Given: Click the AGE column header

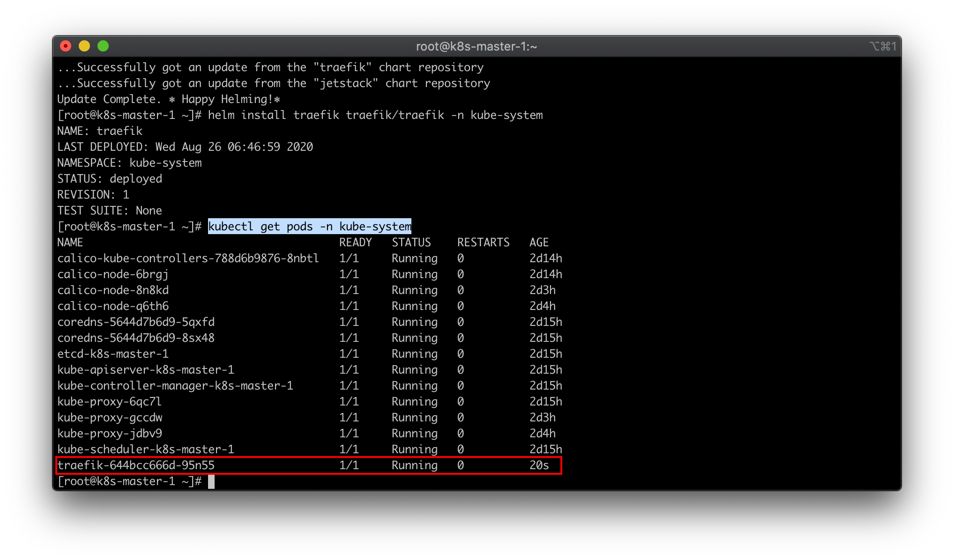Looking at the screenshot, I should pyautogui.click(x=539, y=243).
